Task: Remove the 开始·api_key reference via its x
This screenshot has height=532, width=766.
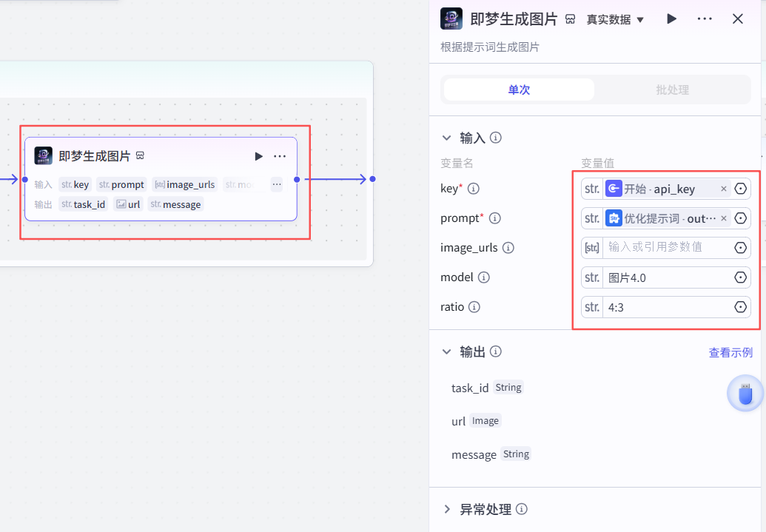Action: pos(723,189)
